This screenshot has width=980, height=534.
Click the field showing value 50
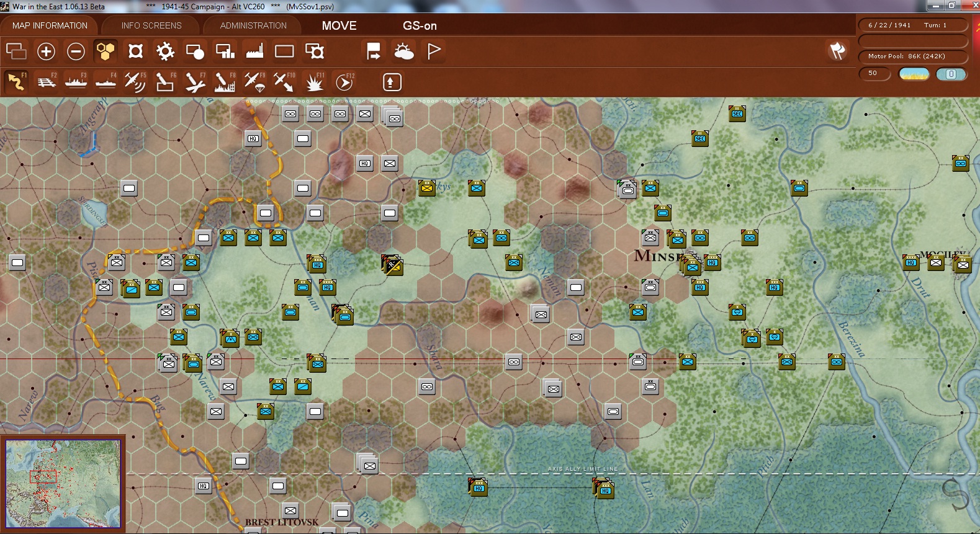[x=874, y=74]
